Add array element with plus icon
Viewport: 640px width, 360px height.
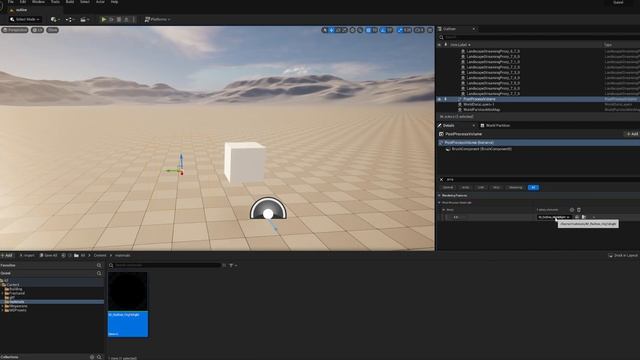[x=572, y=210]
